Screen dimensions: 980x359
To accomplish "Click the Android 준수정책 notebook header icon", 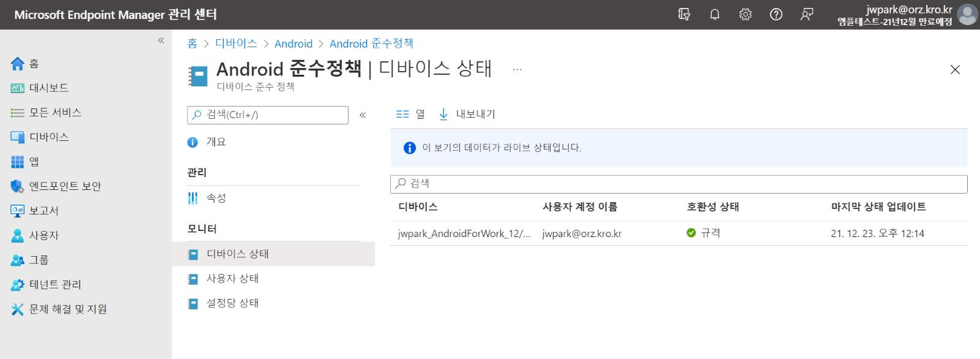I will 198,76.
